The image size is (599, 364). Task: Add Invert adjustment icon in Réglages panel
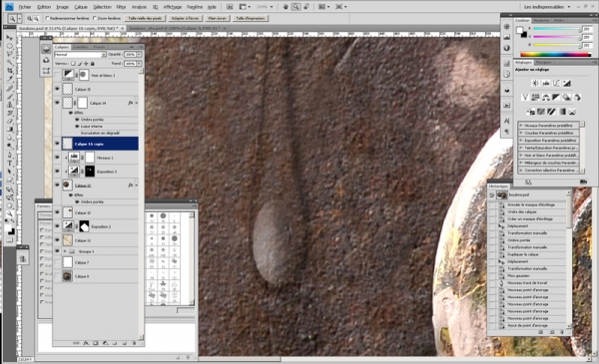[x=531, y=112]
